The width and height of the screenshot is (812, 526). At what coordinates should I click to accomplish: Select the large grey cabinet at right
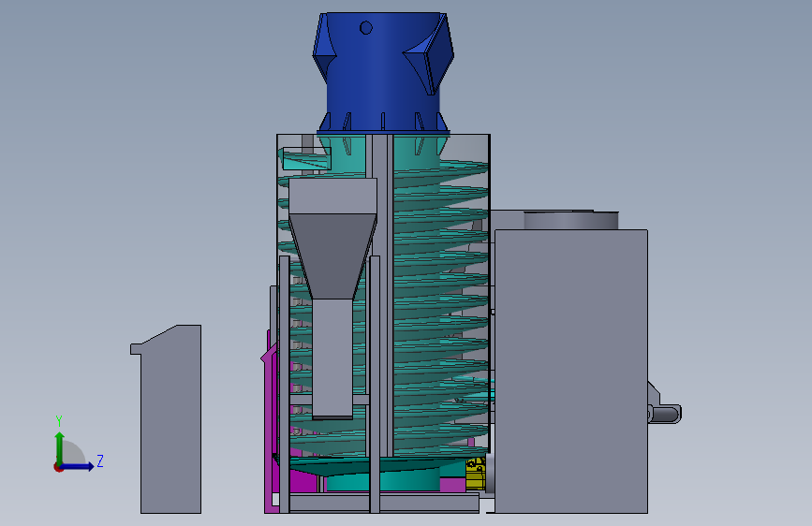(x=570, y=371)
